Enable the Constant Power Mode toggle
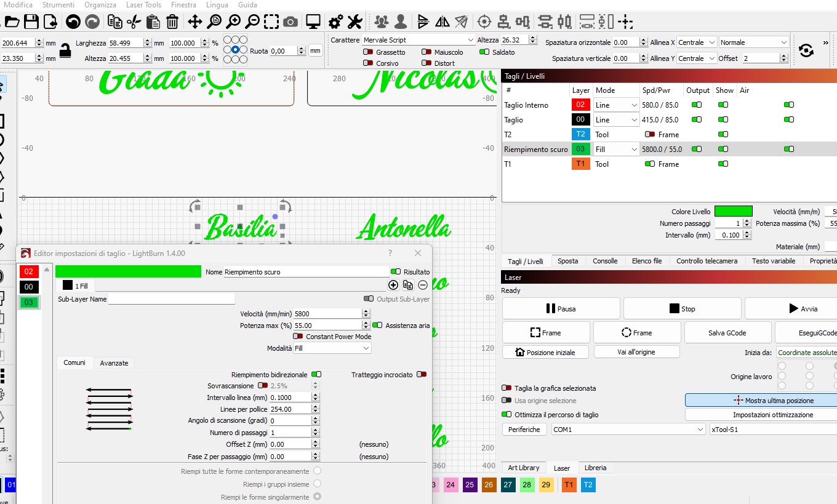Image resolution: width=837 pixels, height=504 pixels. coord(298,337)
